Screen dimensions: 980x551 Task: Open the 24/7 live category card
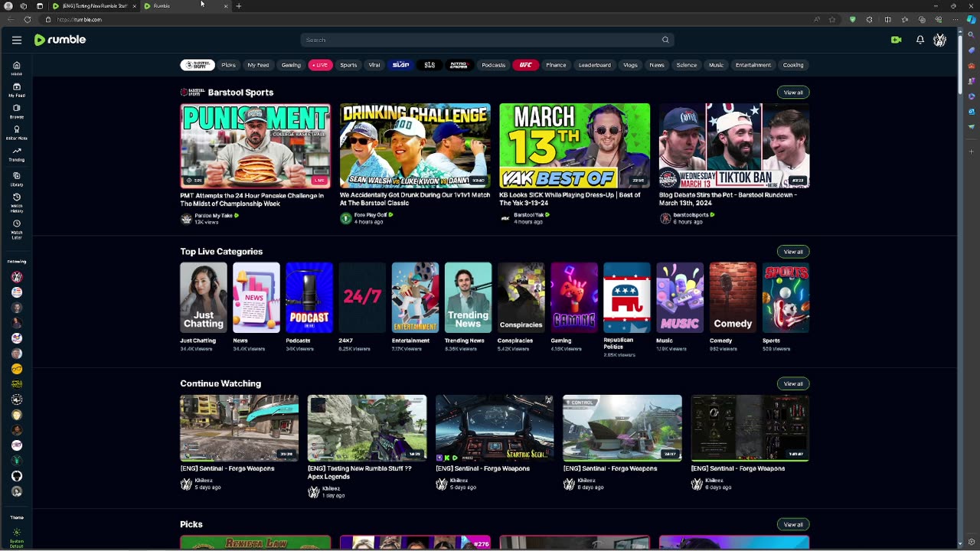coord(362,298)
